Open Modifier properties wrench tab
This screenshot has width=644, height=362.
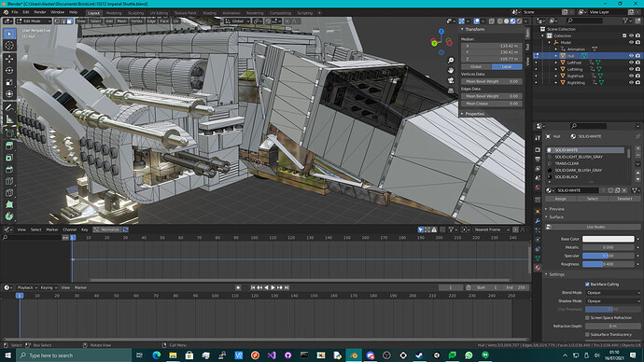pos(538,221)
